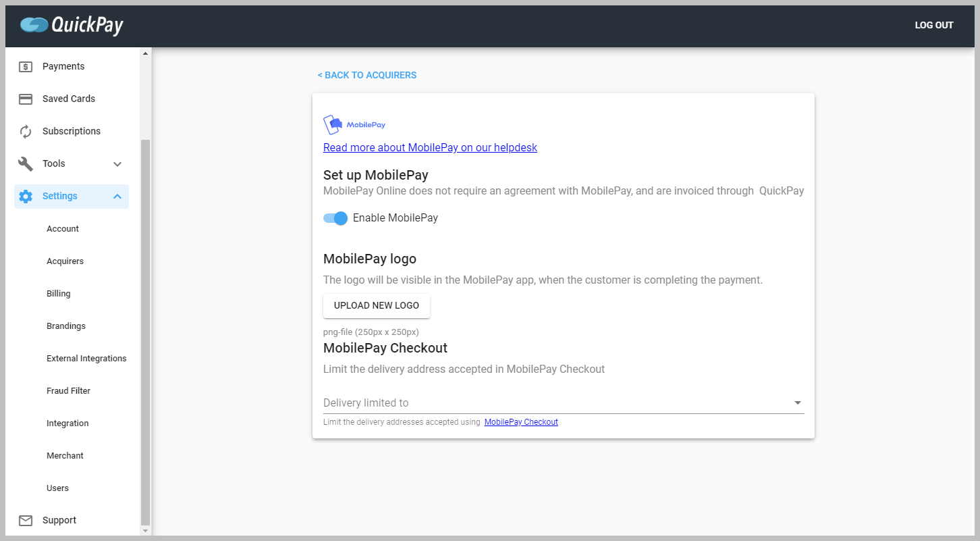Open the Merchant settings page

coord(65,456)
